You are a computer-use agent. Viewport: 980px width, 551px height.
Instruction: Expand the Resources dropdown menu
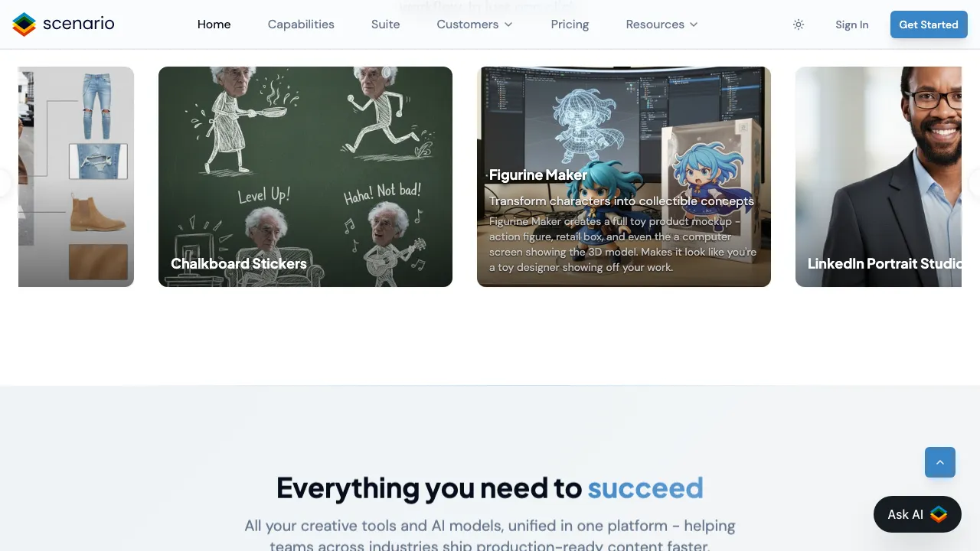(x=661, y=24)
